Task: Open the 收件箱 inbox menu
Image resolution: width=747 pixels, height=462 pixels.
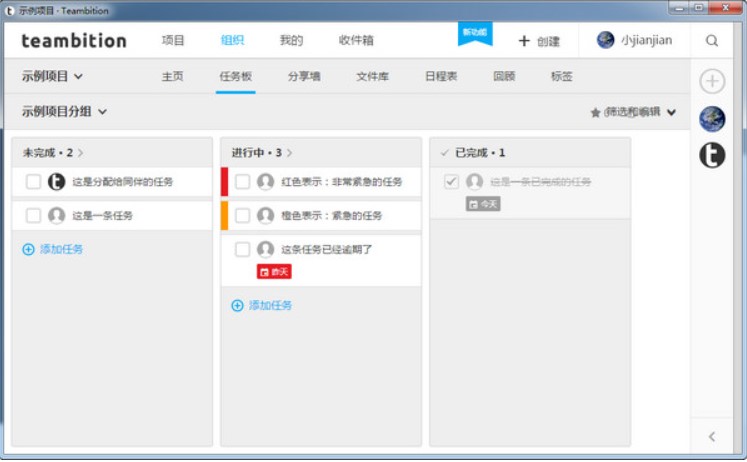Action: pos(356,40)
